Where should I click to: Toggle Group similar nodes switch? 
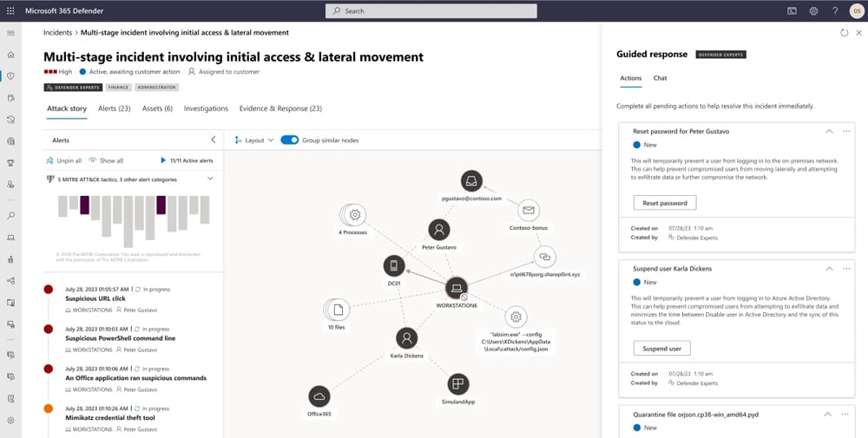coord(290,140)
